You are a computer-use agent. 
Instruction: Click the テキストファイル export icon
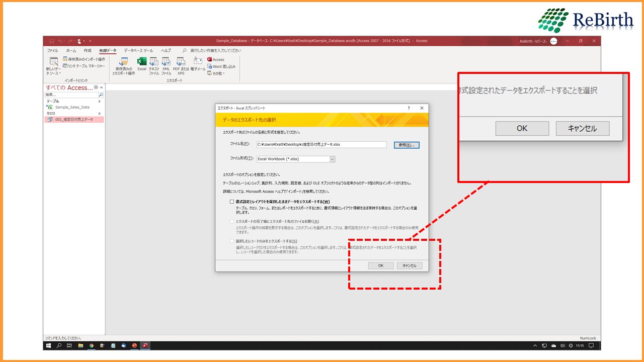pyautogui.click(x=154, y=65)
